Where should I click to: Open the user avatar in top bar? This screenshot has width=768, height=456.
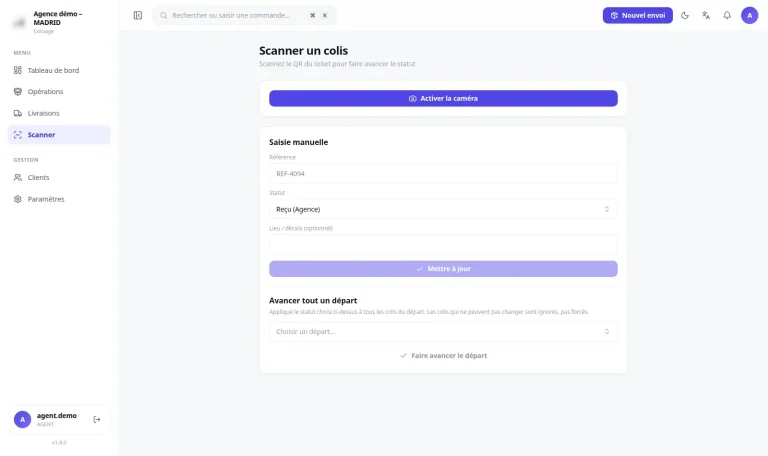coord(749,15)
